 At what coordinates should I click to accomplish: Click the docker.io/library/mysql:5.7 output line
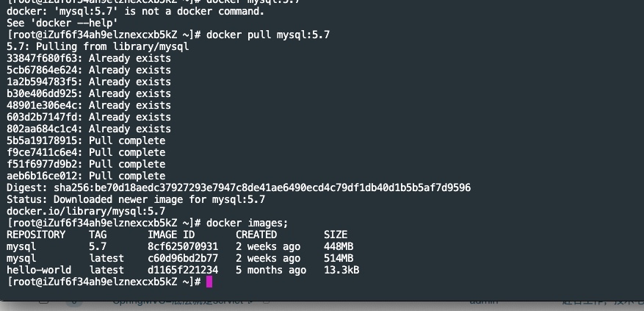coord(86,211)
